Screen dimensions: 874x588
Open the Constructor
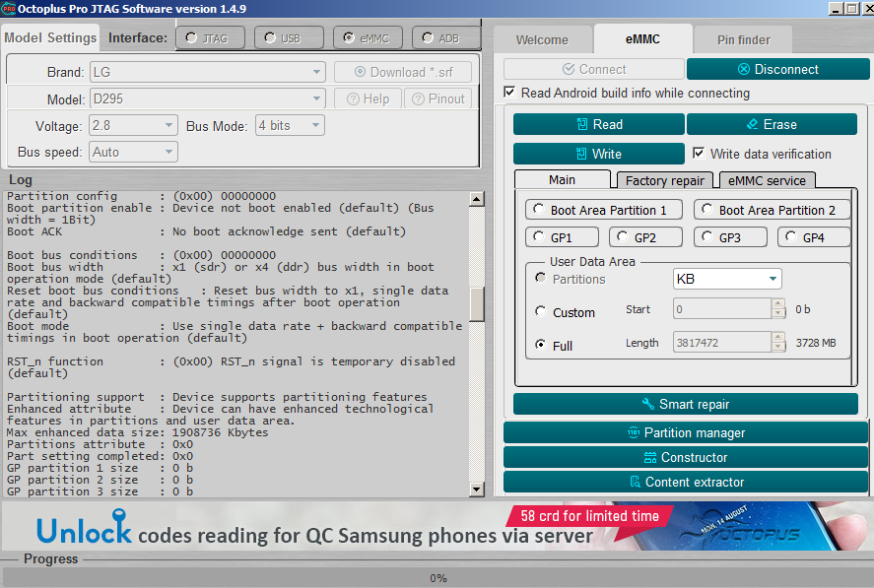686,458
